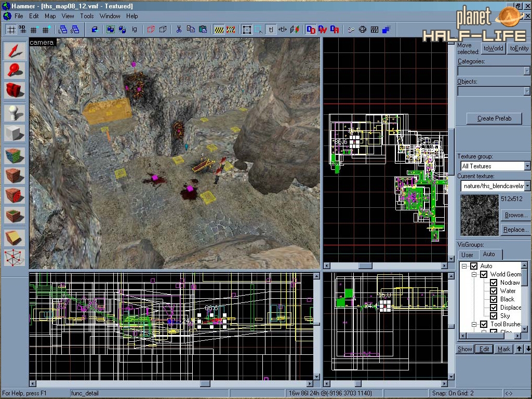The height and width of the screenshot is (399, 532).
Task: Click the visgroup list's vertical scrollbar thumb
Action: 525,277
